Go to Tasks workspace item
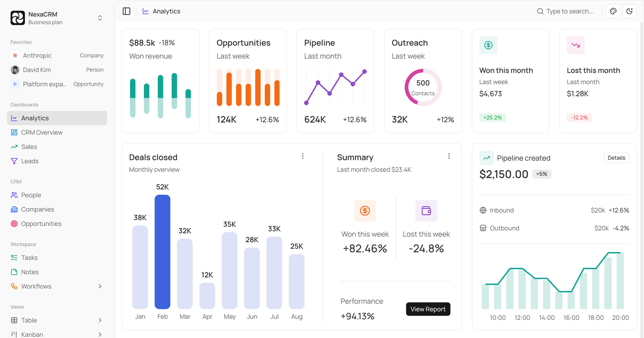Screen dimensions: 644x338 (57, 258)
